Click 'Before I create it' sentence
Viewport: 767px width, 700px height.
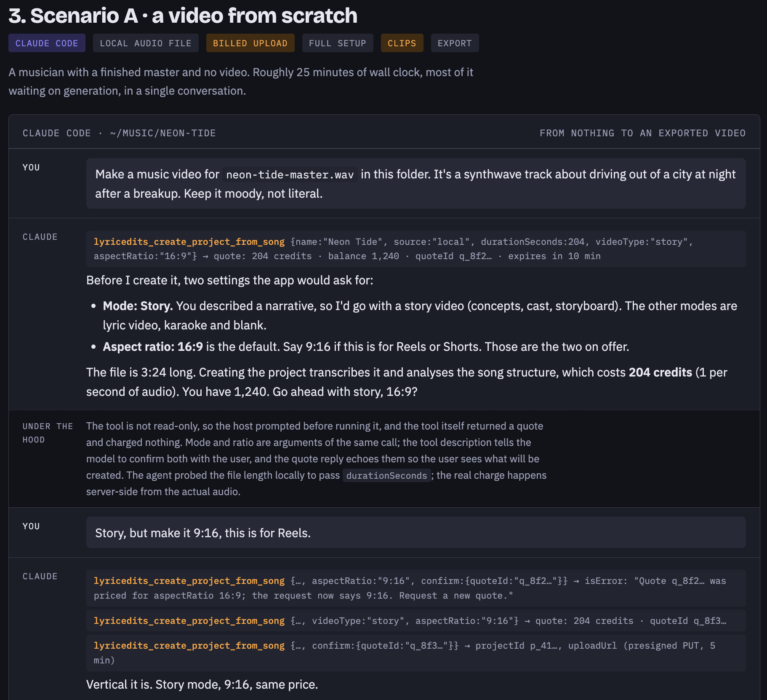click(x=230, y=280)
